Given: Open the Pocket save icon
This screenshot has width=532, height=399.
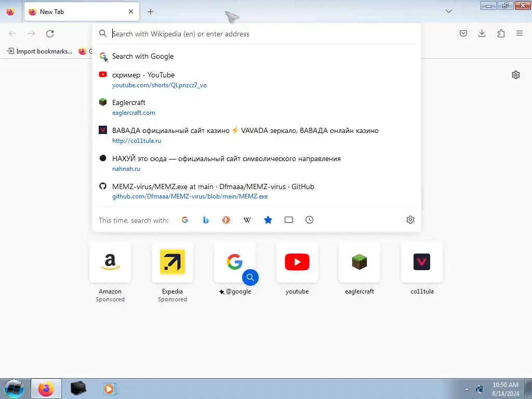Looking at the screenshot, I should click(463, 33).
